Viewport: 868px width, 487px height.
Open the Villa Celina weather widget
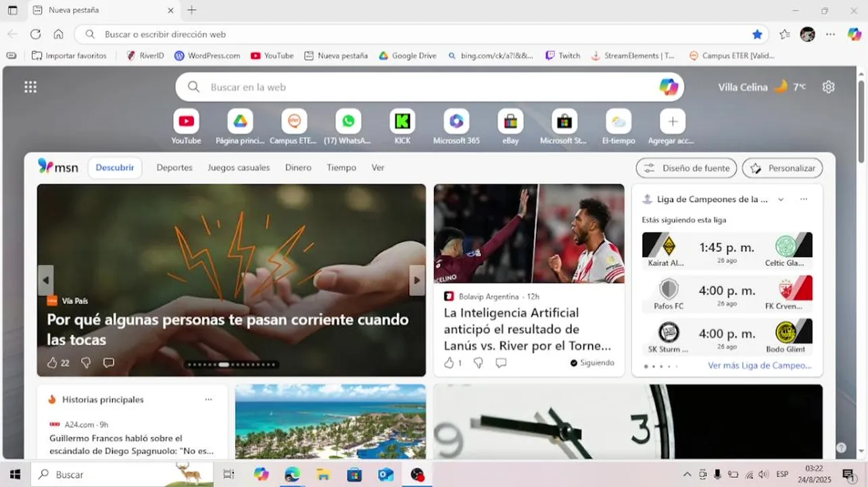pyautogui.click(x=762, y=87)
